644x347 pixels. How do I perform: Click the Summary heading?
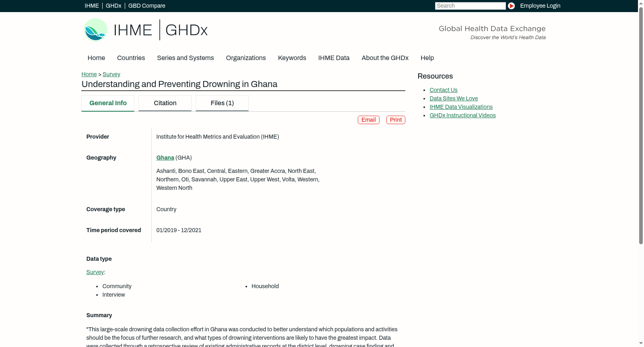pyautogui.click(x=99, y=315)
